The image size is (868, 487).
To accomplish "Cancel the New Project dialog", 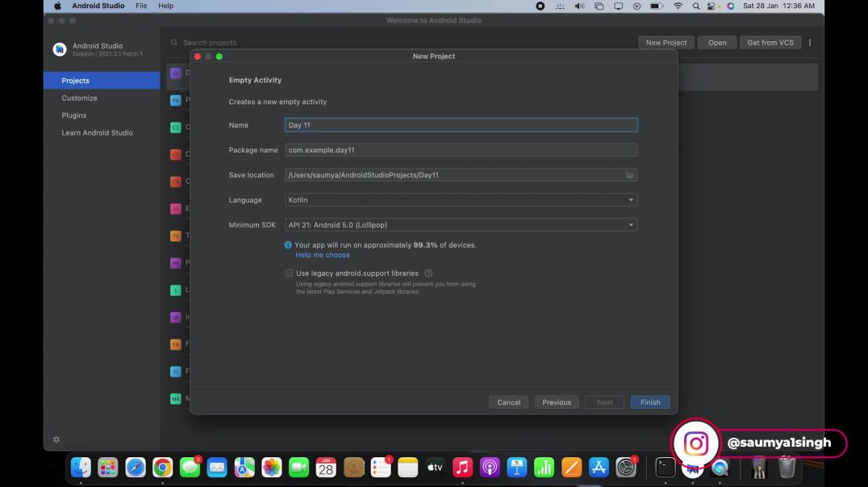I will (508, 402).
